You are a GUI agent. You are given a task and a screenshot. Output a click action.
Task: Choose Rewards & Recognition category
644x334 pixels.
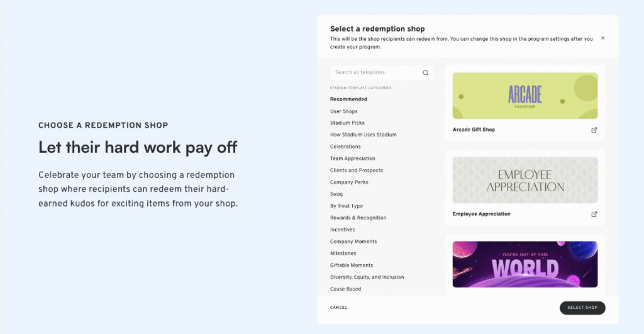click(358, 218)
